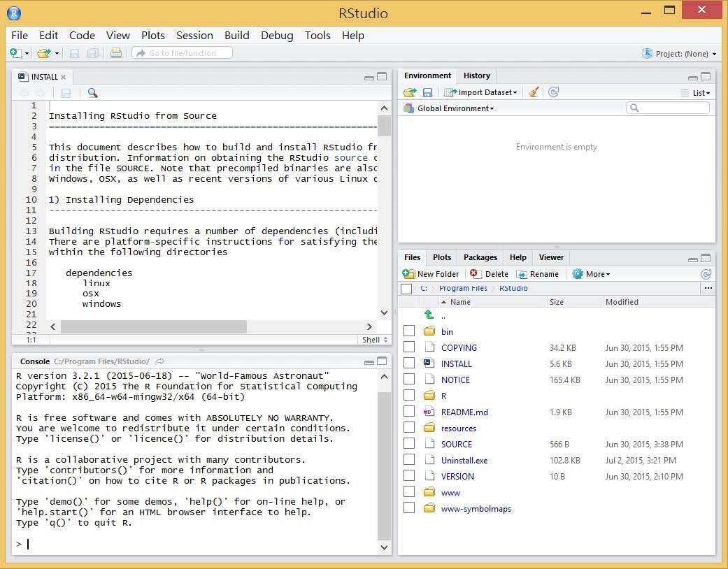Switch to the History tab
Viewport: 728px width, 569px height.
477,75
